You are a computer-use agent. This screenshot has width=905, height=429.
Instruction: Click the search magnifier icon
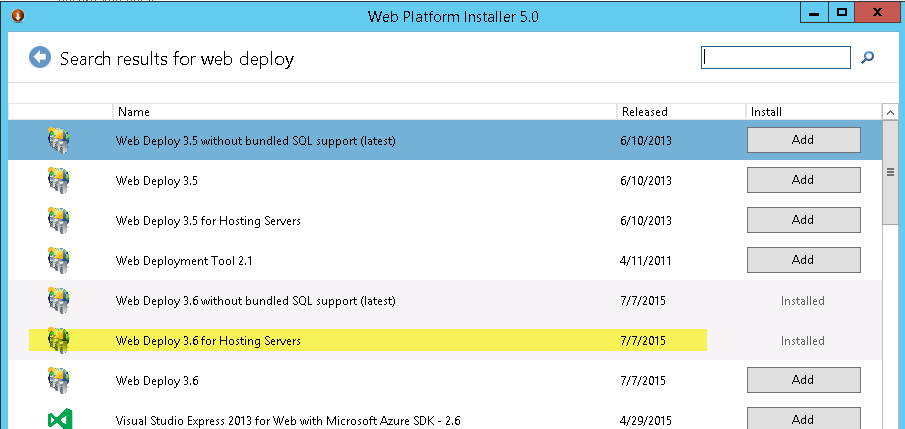[867, 57]
